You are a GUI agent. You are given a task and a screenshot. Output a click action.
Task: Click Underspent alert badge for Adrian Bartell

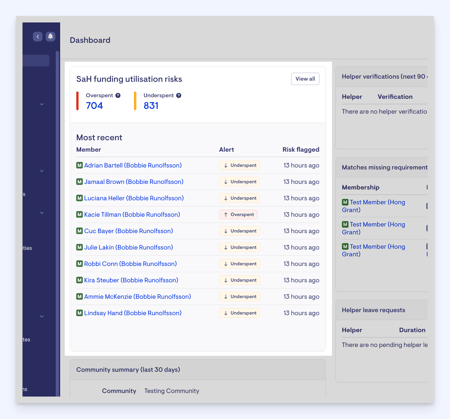(x=240, y=165)
